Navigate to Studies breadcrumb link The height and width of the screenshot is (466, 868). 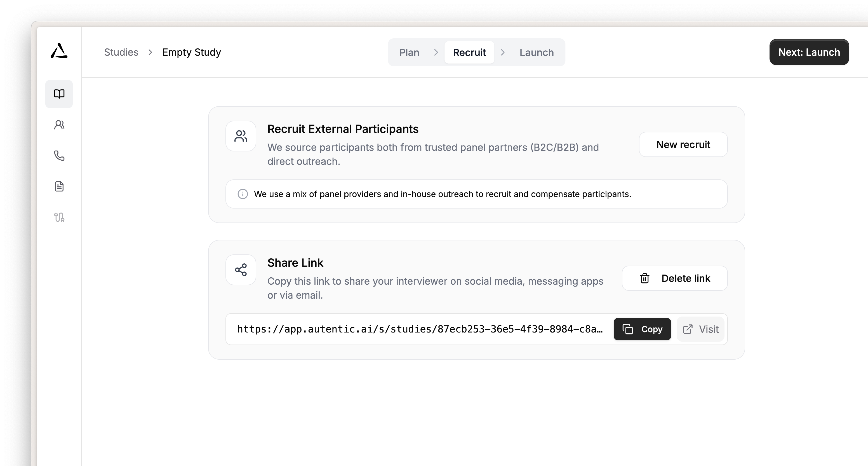point(121,52)
